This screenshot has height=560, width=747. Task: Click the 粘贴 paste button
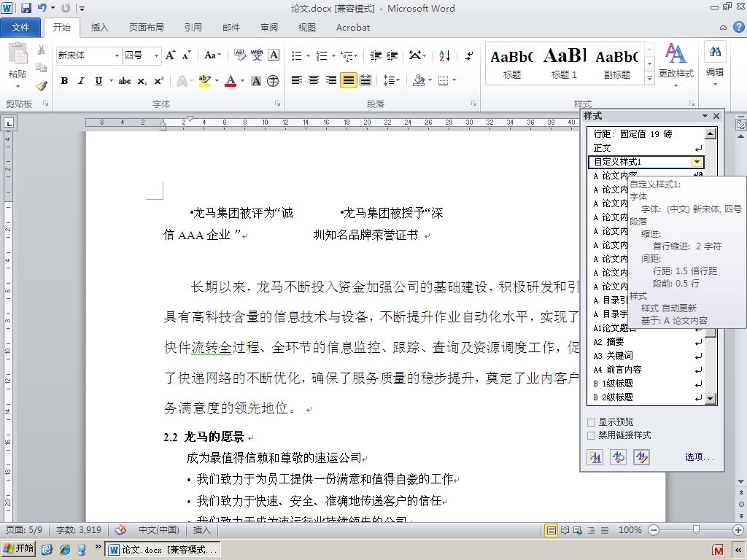[x=18, y=66]
